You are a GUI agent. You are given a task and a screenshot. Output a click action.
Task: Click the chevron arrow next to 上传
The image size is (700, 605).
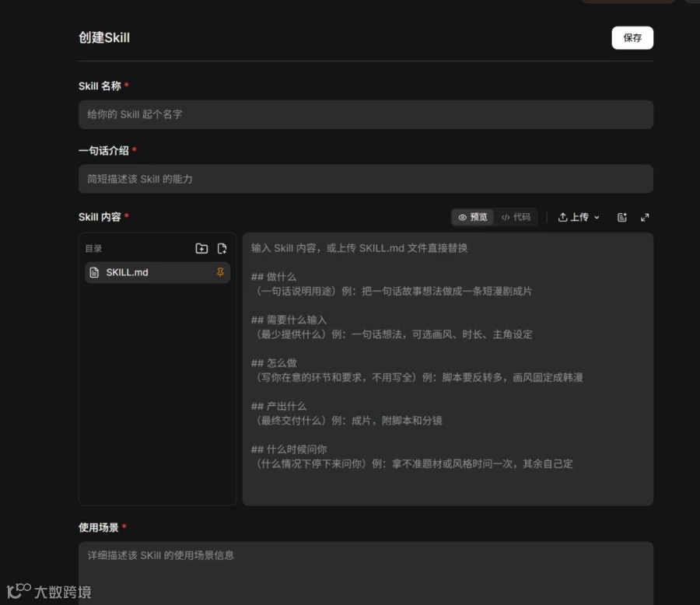pyautogui.click(x=597, y=218)
